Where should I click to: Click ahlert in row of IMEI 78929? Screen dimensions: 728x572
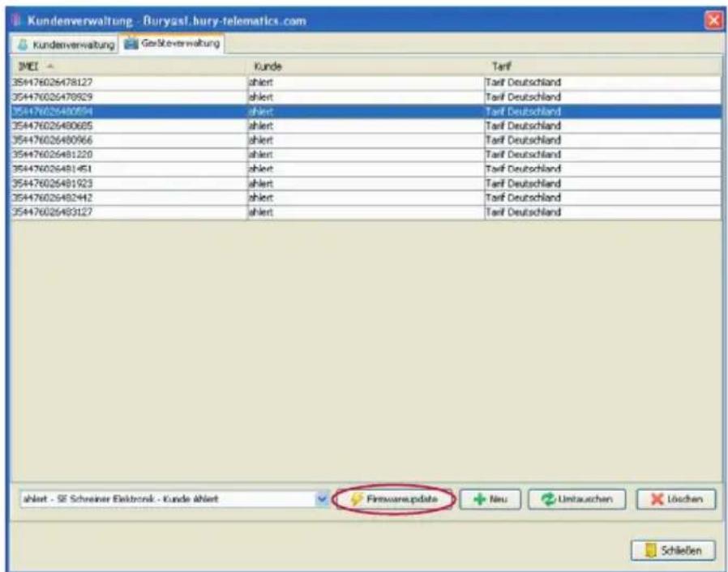point(261,97)
